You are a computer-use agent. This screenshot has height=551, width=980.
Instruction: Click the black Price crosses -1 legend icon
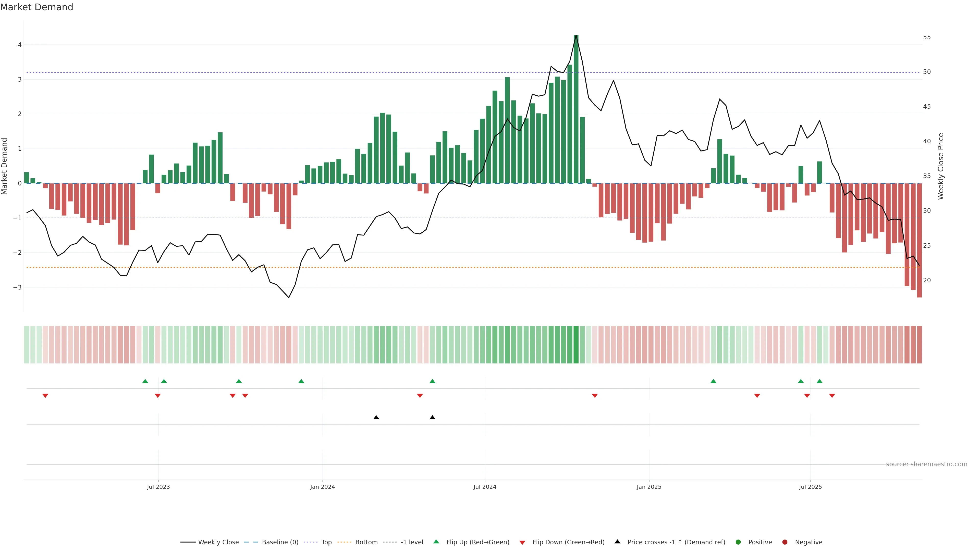click(x=617, y=542)
